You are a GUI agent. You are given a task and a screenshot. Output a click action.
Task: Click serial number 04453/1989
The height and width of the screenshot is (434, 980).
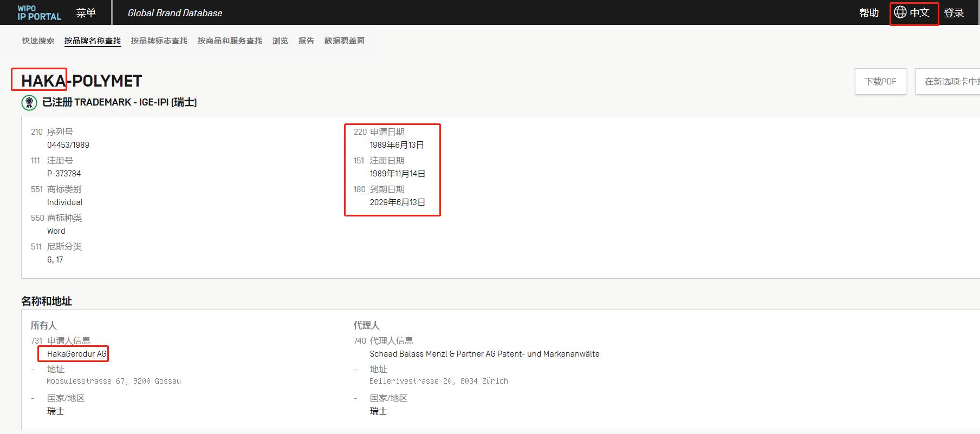68,145
